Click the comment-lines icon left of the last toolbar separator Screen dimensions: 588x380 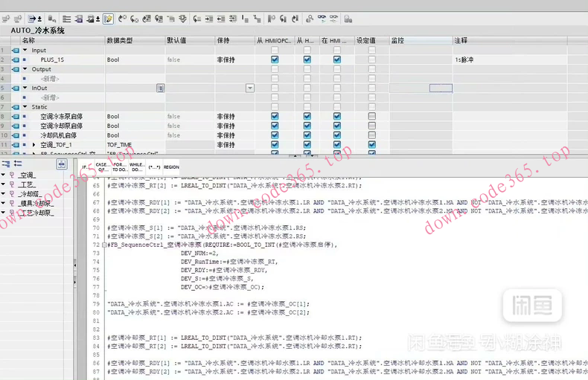pos(257,19)
